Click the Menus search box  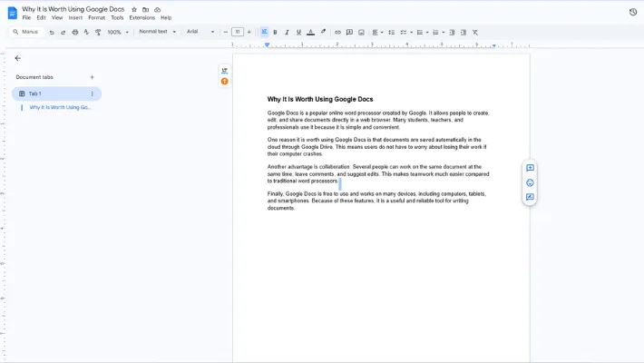pyautogui.click(x=26, y=32)
